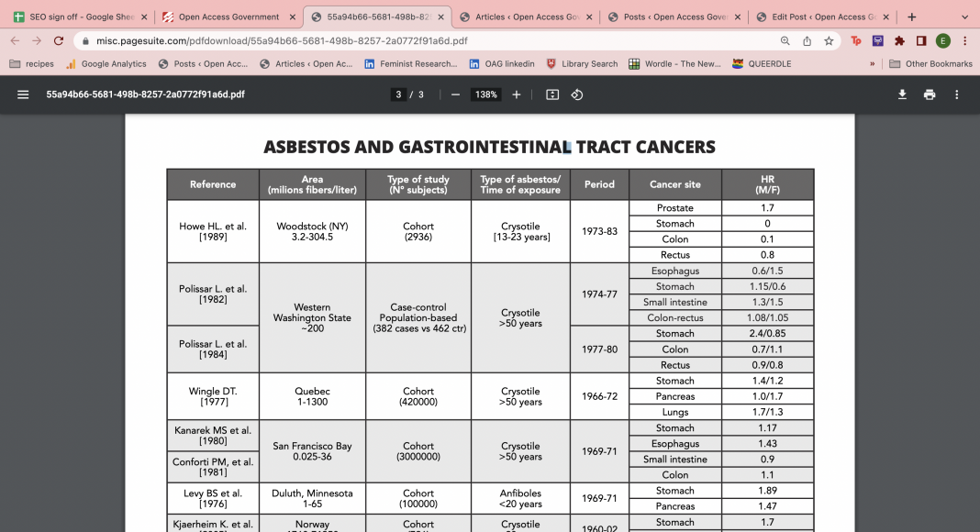Go back in browser history

[x=15, y=40]
